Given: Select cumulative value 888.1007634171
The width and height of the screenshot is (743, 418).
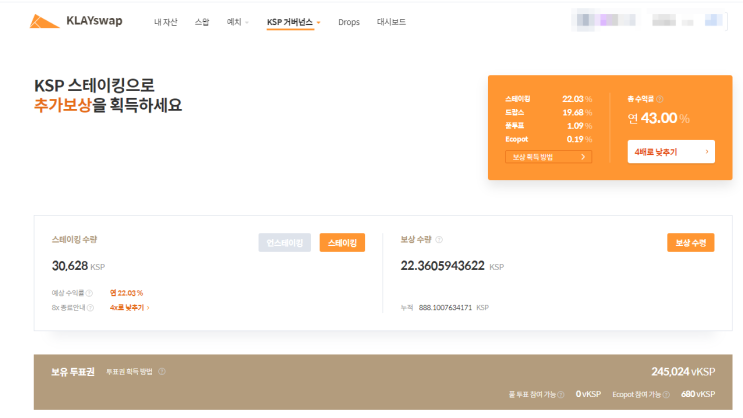Looking at the screenshot, I should (445, 308).
